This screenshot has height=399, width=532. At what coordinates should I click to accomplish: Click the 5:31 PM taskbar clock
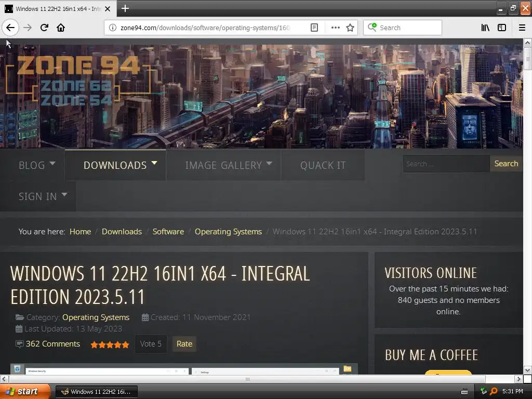[x=513, y=391]
